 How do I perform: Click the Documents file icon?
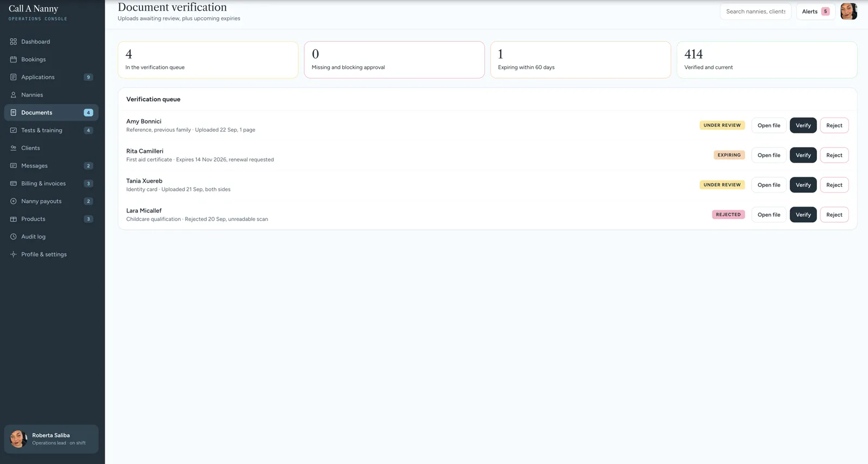click(14, 113)
